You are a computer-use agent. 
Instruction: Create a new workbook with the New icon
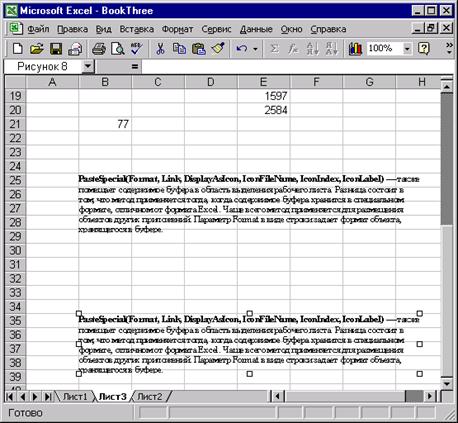point(17,49)
